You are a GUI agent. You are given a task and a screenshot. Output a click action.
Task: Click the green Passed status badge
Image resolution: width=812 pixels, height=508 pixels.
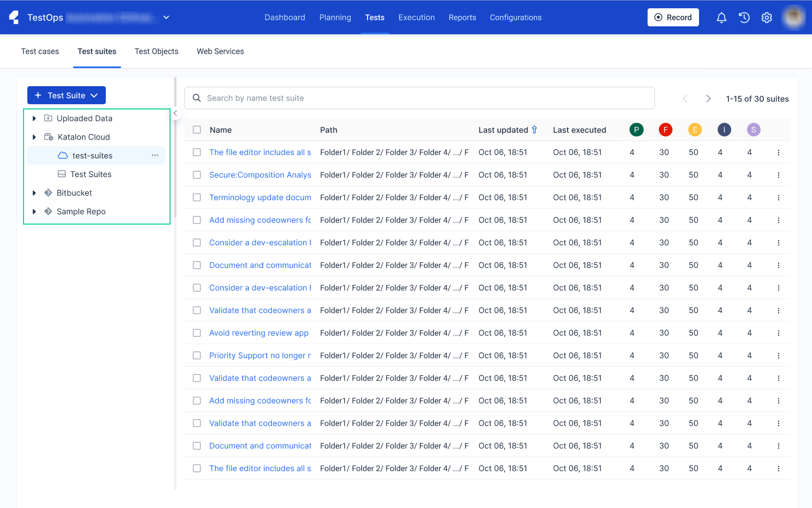636,130
